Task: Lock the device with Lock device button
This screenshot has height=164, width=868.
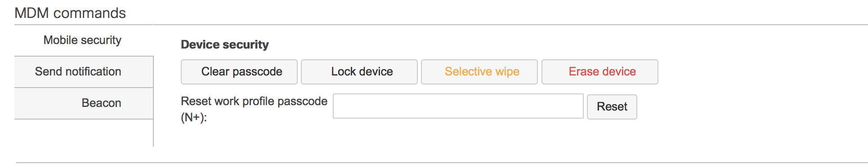Action: 359,72
